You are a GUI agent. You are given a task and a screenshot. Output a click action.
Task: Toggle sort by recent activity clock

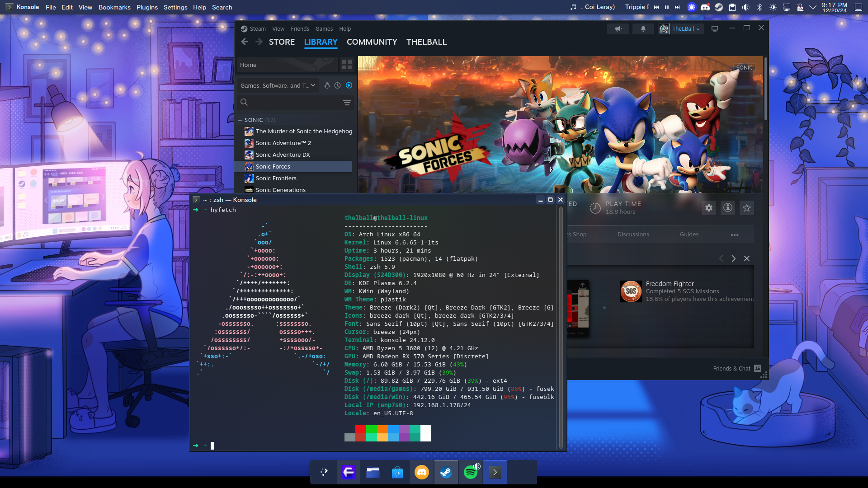click(338, 85)
